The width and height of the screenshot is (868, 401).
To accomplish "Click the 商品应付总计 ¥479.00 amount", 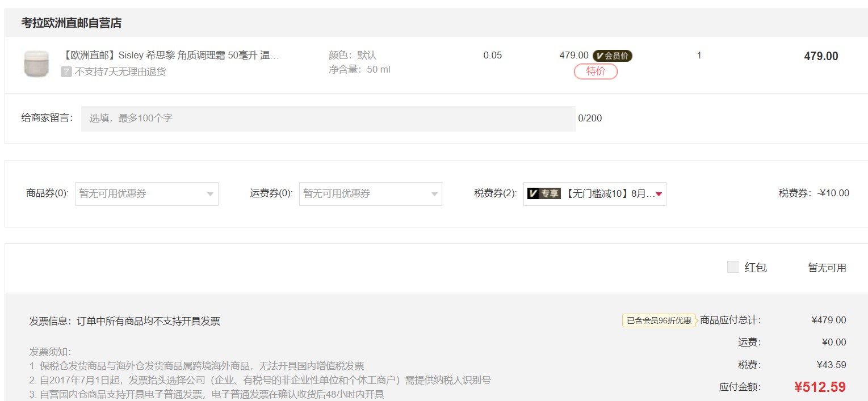I will (829, 320).
